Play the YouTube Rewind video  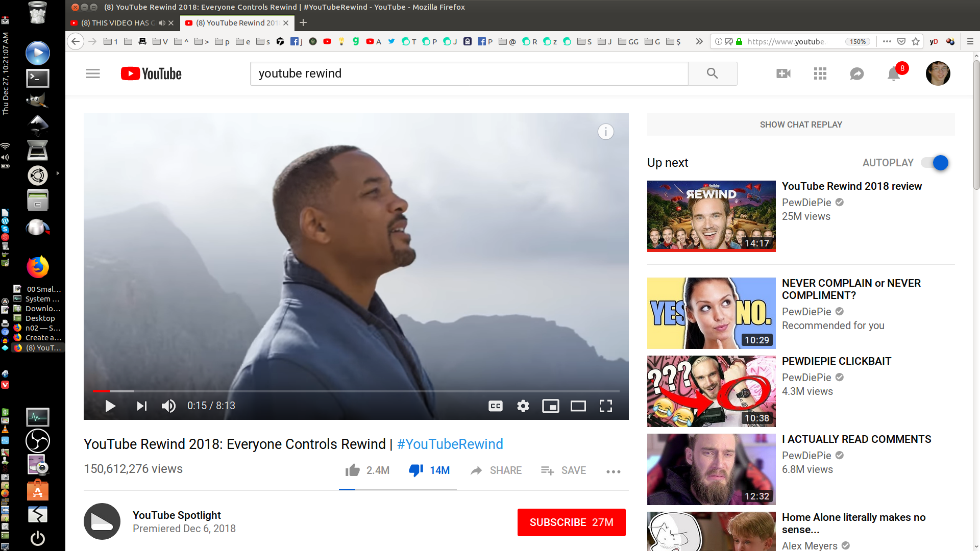coord(110,406)
